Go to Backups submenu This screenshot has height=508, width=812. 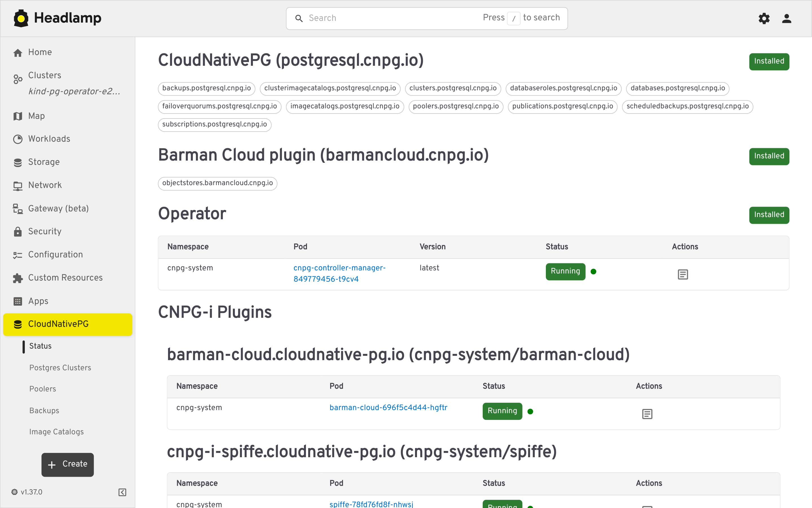44,411
